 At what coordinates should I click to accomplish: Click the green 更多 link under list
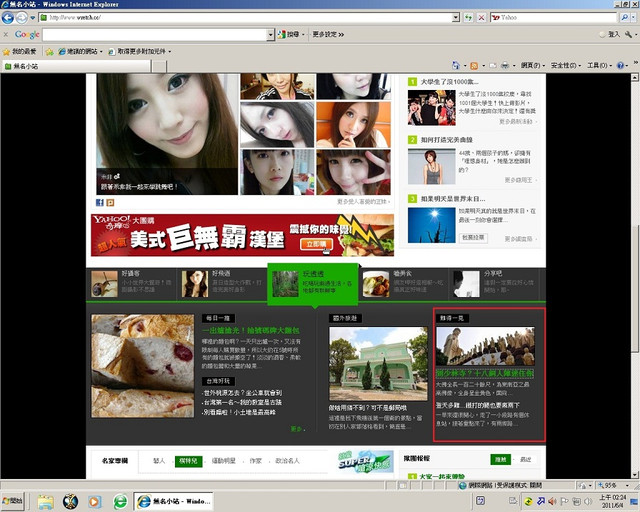[297, 429]
